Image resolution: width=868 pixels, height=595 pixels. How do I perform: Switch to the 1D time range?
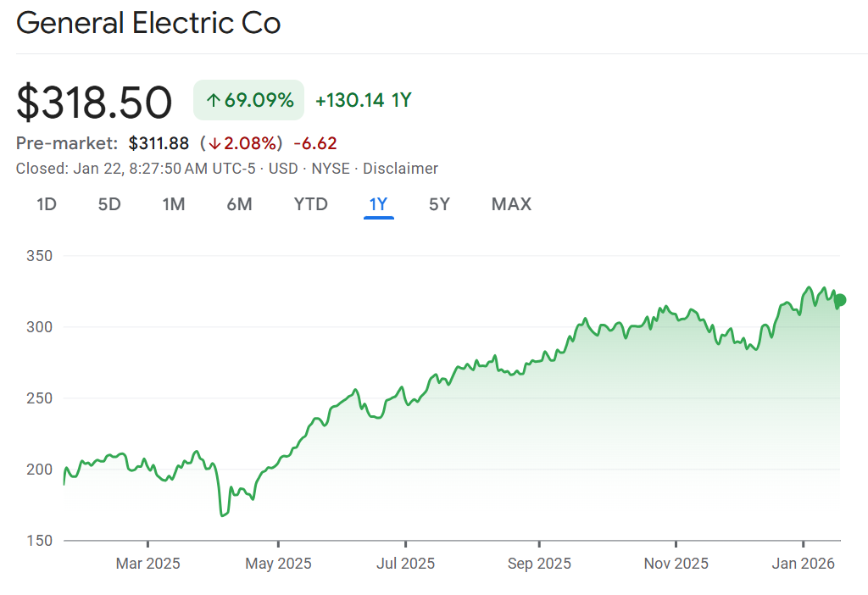pyautogui.click(x=47, y=204)
